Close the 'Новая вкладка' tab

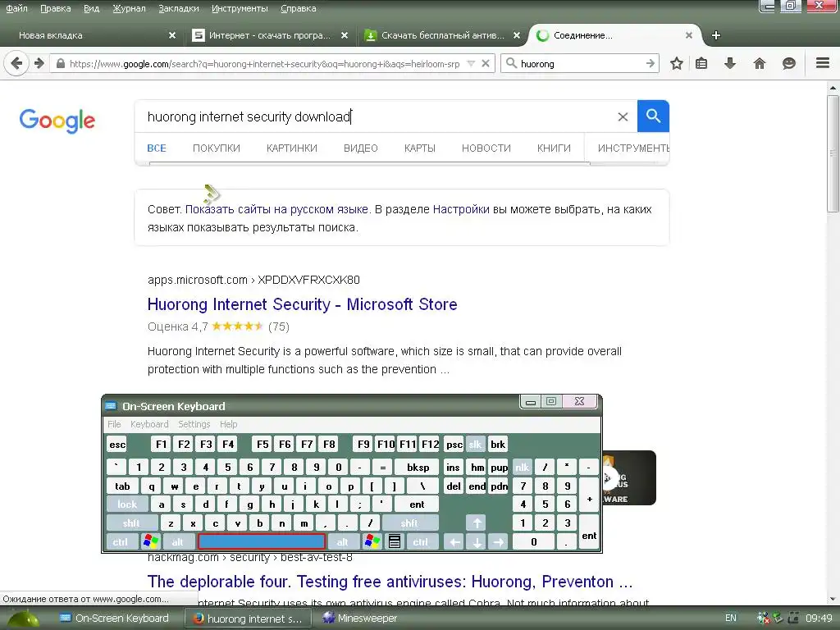coord(172,35)
